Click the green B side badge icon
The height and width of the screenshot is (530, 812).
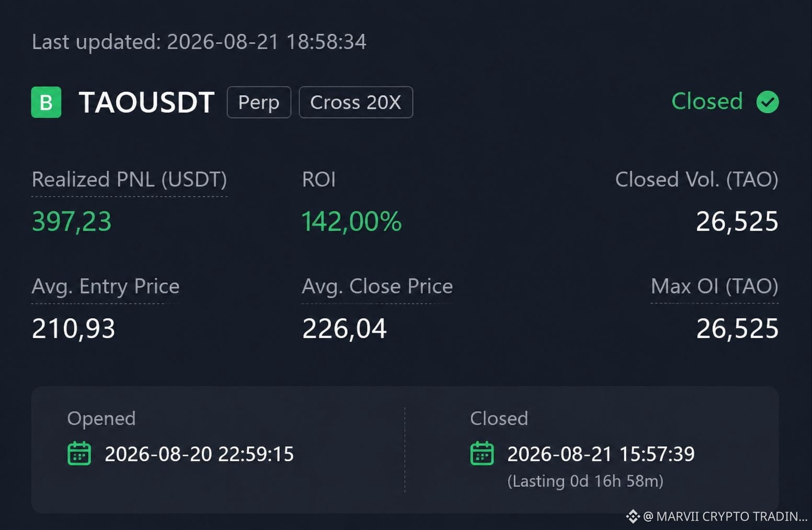click(46, 102)
